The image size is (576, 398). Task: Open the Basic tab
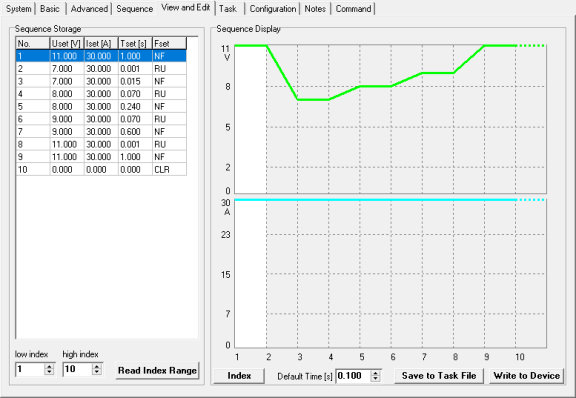(x=50, y=9)
